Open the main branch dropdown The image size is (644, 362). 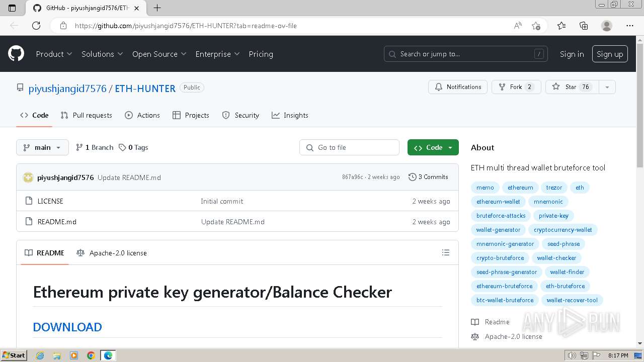[x=42, y=147]
